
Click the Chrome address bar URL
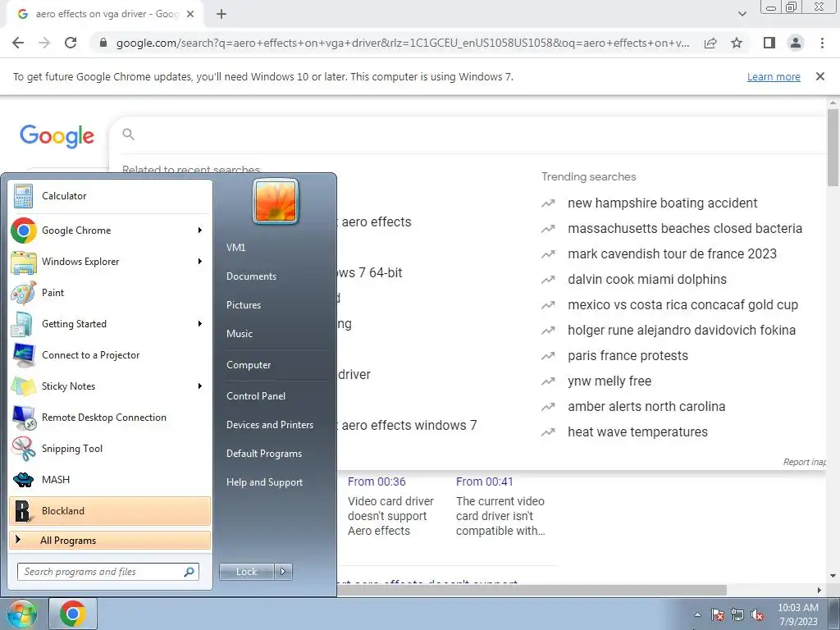click(x=403, y=43)
